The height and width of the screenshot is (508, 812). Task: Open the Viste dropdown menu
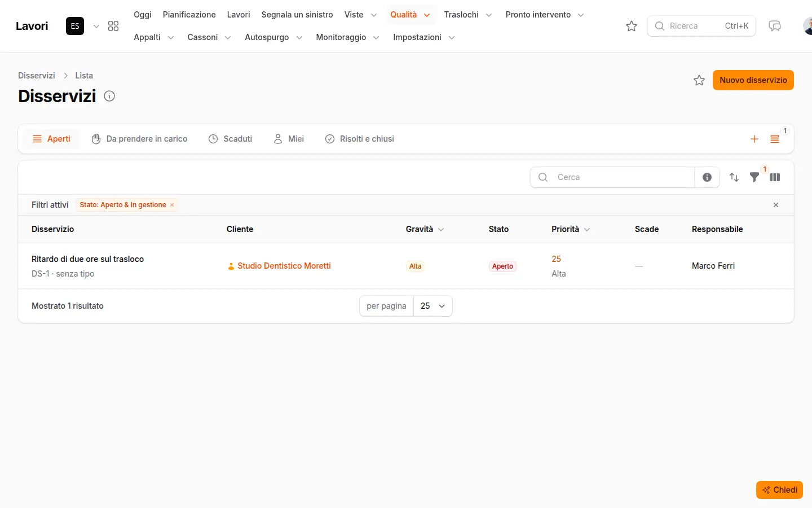tap(360, 15)
